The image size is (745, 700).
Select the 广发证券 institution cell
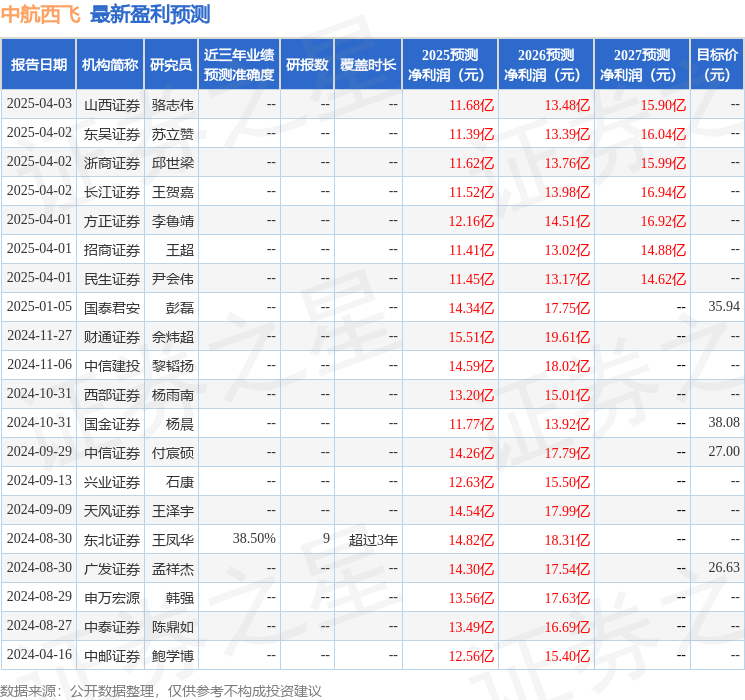tap(112, 569)
